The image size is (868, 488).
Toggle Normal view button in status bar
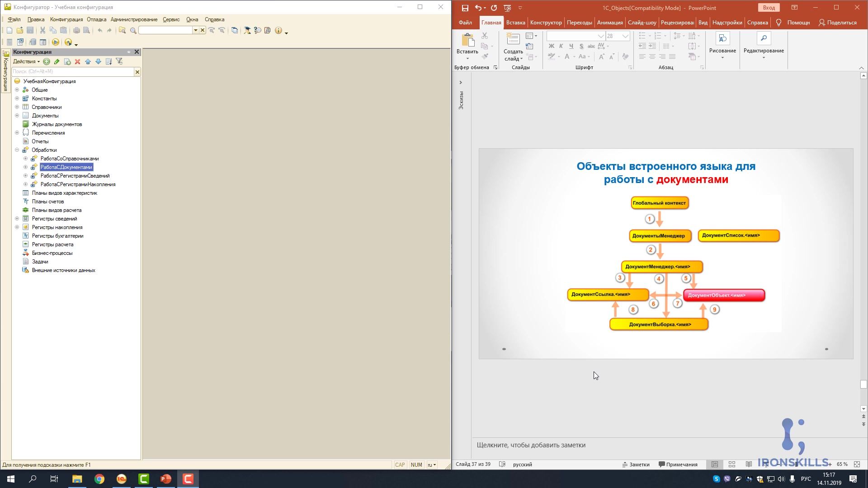[715, 465]
